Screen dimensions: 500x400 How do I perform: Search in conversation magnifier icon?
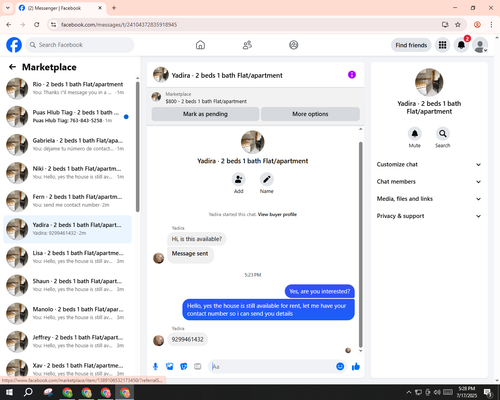coord(443,134)
